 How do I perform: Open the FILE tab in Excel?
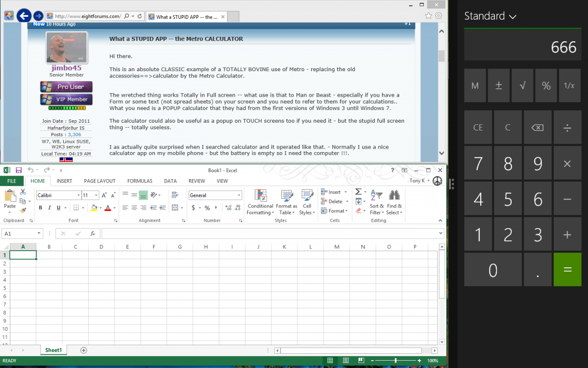pyautogui.click(x=12, y=181)
